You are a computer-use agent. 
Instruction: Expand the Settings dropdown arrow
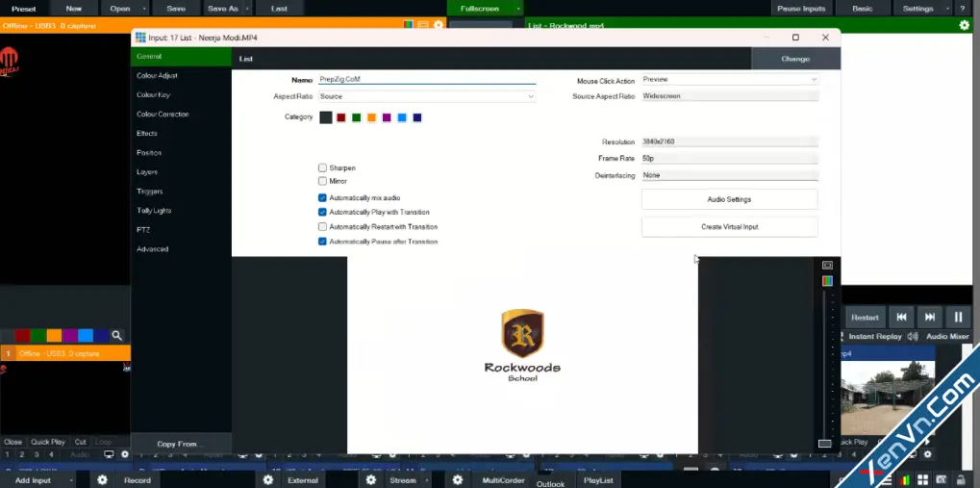point(949,9)
